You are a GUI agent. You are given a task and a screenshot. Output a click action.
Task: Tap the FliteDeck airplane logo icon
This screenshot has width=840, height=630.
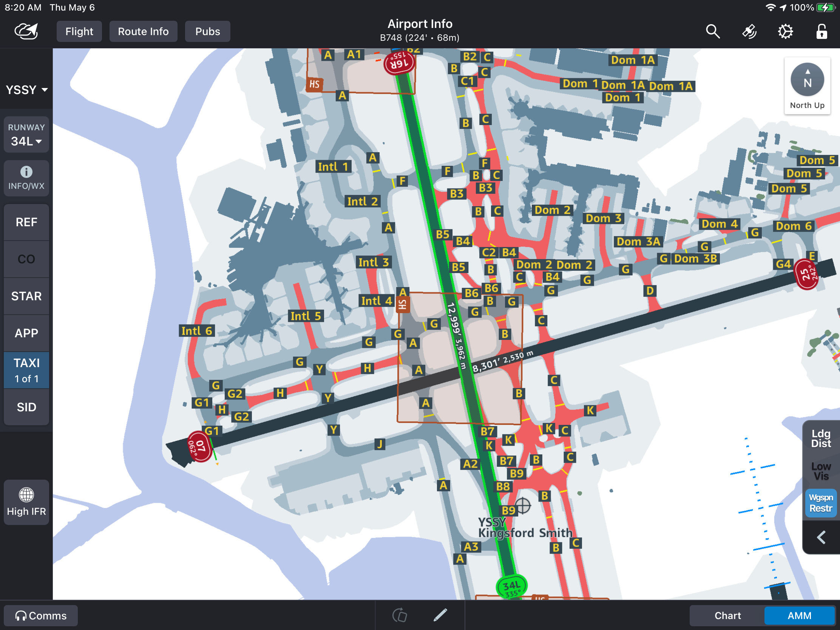point(26,31)
